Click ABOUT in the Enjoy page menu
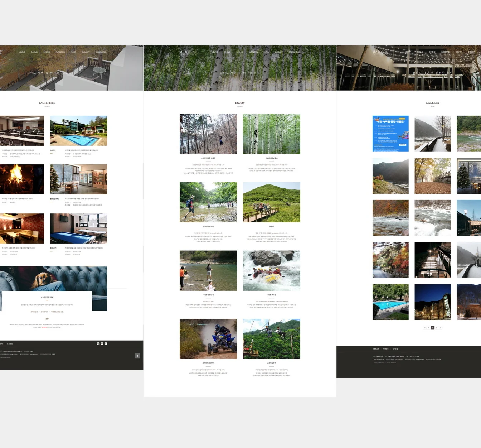 pyautogui.click(x=215, y=52)
